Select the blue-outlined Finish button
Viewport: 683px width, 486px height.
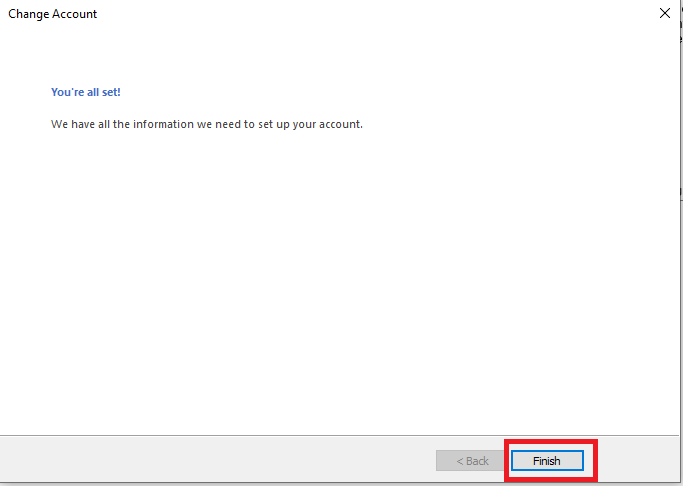click(547, 461)
